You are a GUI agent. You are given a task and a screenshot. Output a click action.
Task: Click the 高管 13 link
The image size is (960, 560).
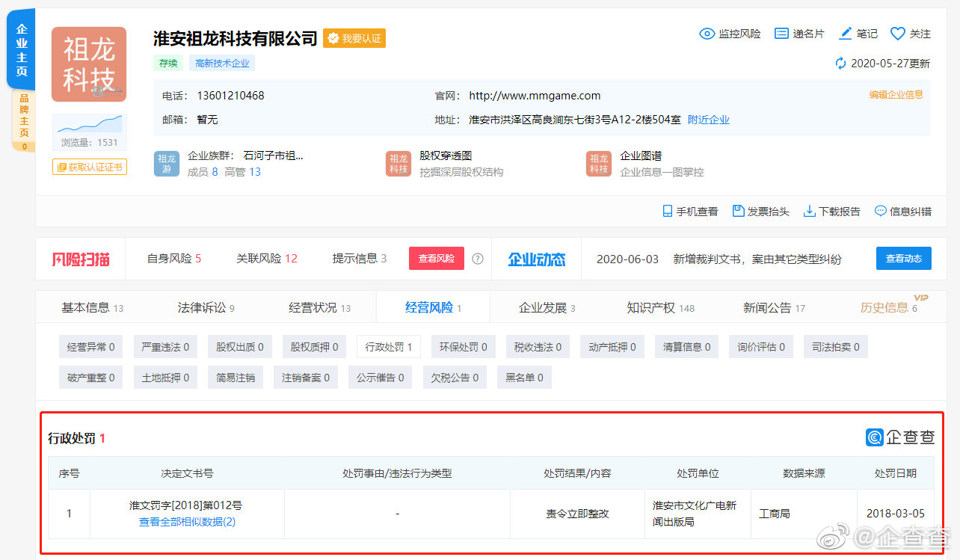click(x=243, y=172)
